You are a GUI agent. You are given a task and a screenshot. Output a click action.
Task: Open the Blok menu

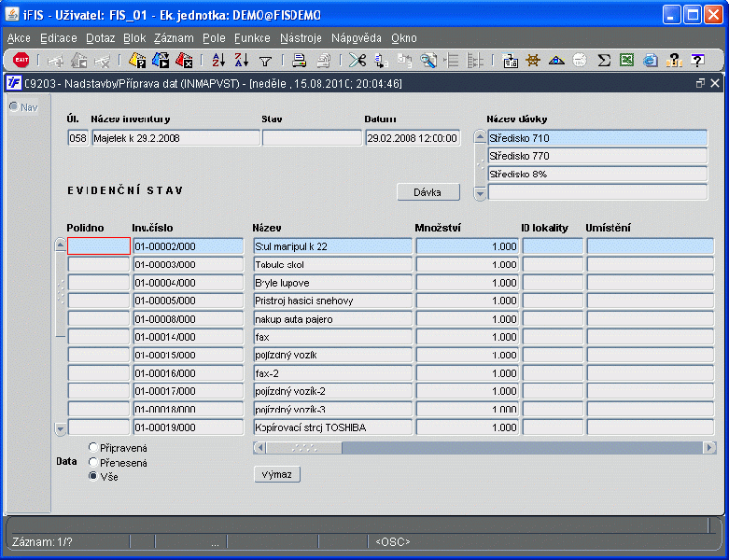(134, 38)
